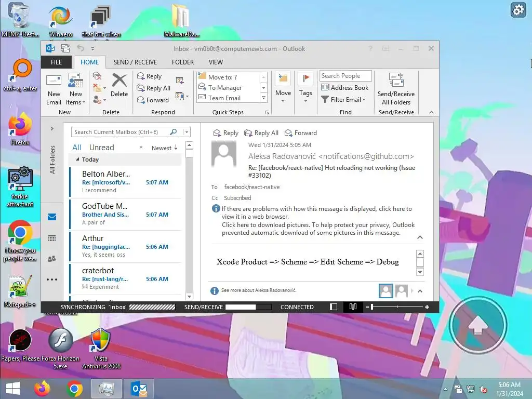
Task: Expand the All Folders pane
Action: 52,129
